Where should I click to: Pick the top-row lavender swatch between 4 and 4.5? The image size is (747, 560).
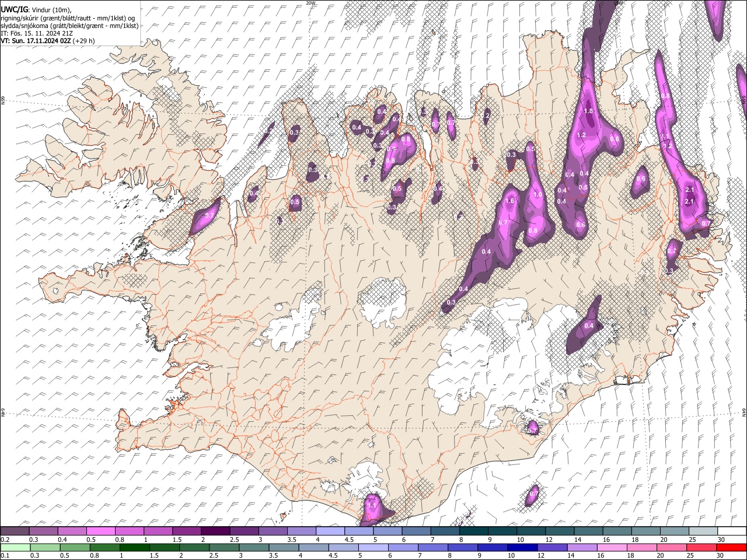pos(330,531)
